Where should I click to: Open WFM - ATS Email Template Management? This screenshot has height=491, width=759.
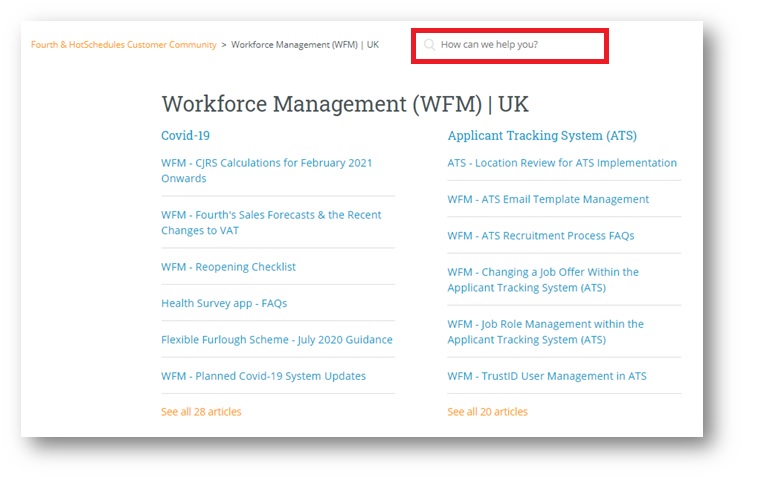[x=548, y=199]
